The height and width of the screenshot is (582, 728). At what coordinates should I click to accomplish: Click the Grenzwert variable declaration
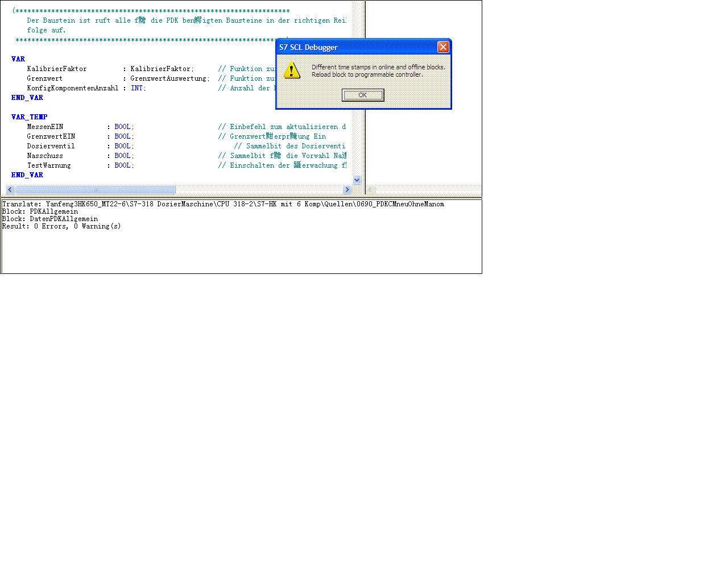[45, 78]
